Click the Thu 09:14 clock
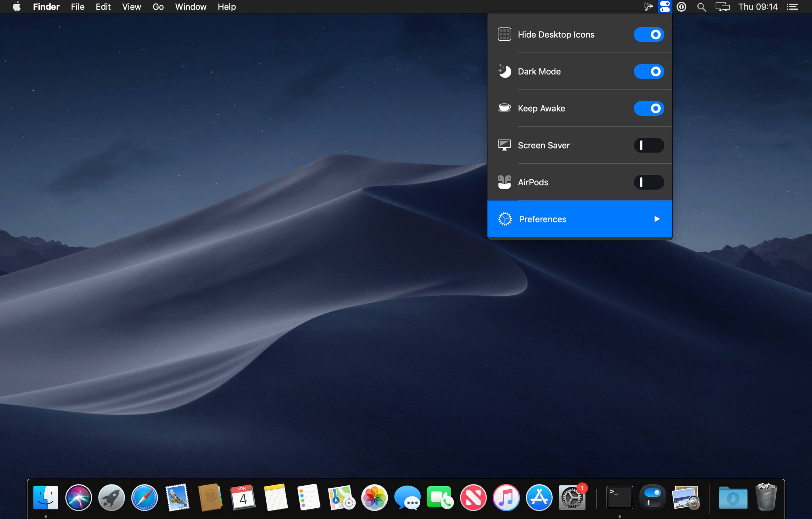The width and height of the screenshot is (812, 519). tap(758, 7)
